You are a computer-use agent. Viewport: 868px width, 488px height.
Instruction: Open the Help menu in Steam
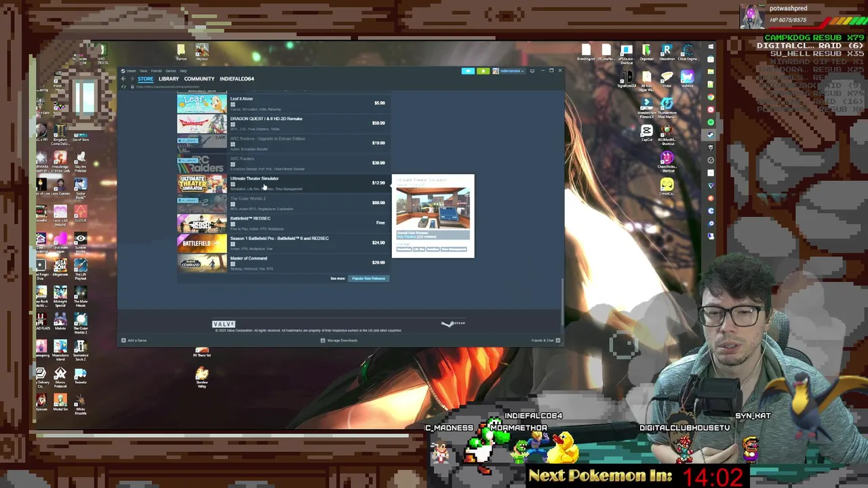coord(183,71)
